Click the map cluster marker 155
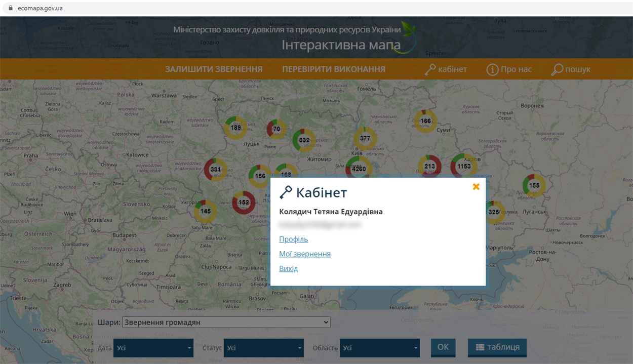The image size is (633, 364). click(534, 185)
